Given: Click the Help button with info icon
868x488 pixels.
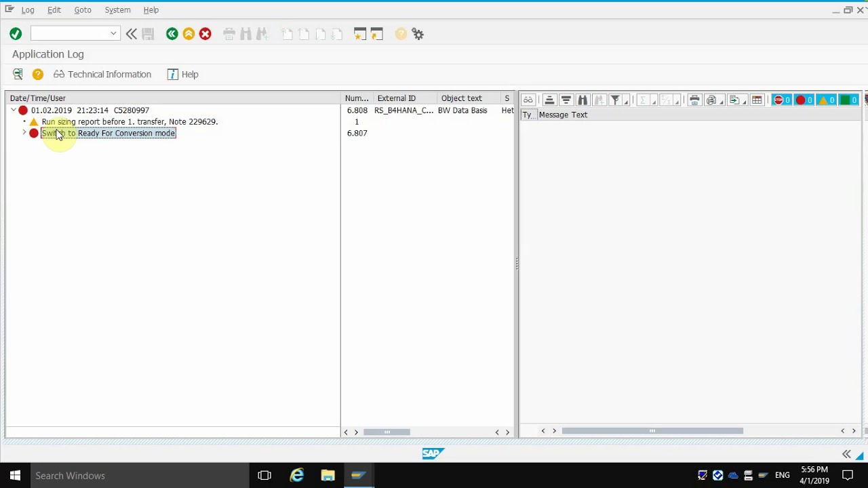Looking at the screenshot, I should (x=183, y=75).
